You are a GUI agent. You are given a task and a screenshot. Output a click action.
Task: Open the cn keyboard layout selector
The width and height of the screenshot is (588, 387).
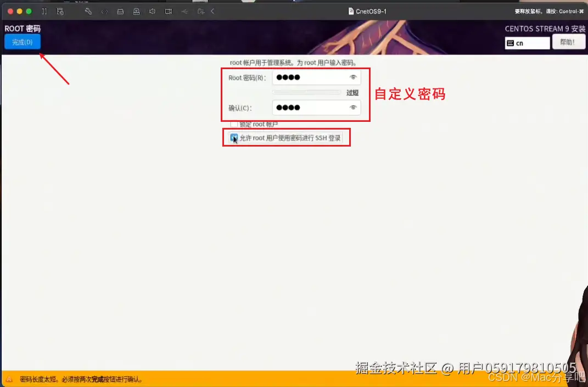(x=527, y=42)
